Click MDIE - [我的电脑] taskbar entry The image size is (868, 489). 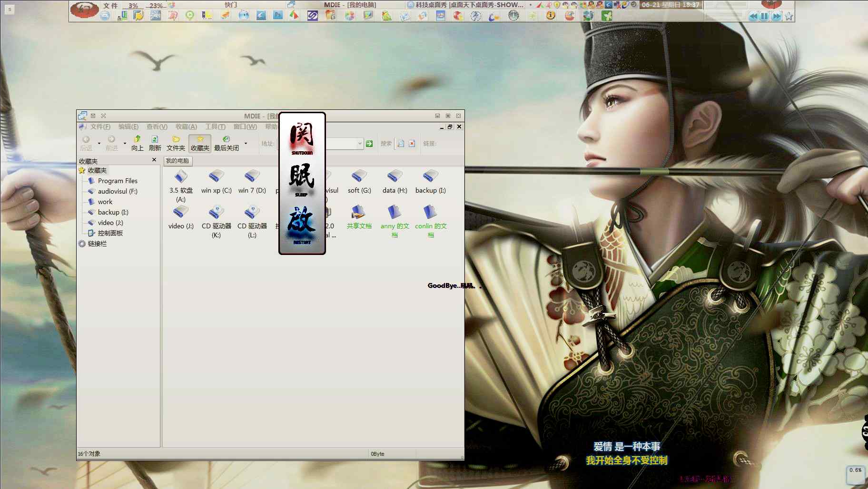pyautogui.click(x=350, y=5)
